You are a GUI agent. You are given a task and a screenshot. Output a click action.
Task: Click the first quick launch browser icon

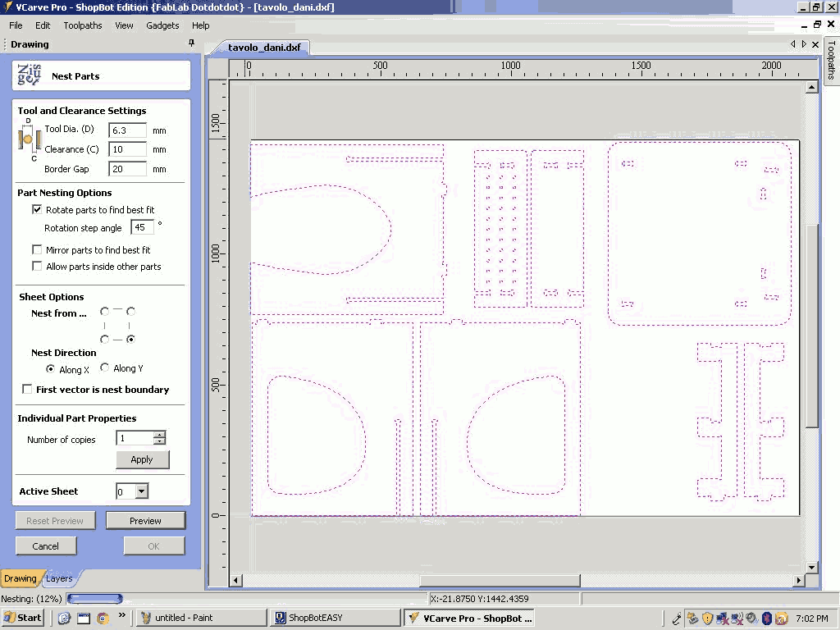(64, 619)
